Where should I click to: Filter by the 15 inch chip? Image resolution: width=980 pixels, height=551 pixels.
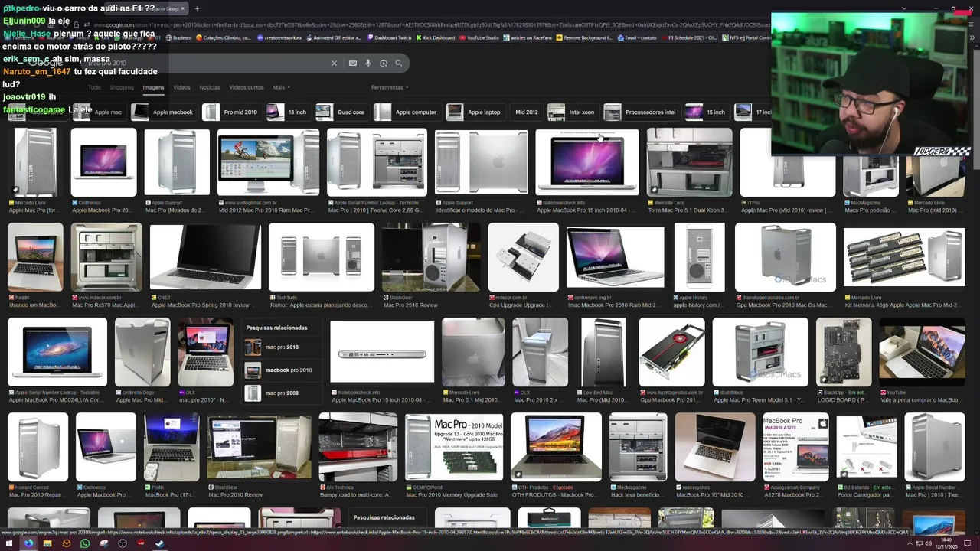(707, 112)
